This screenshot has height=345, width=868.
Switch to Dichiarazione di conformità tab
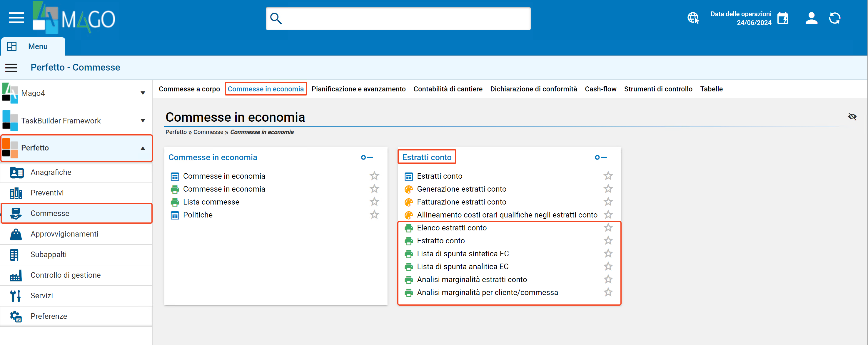[533, 89]
